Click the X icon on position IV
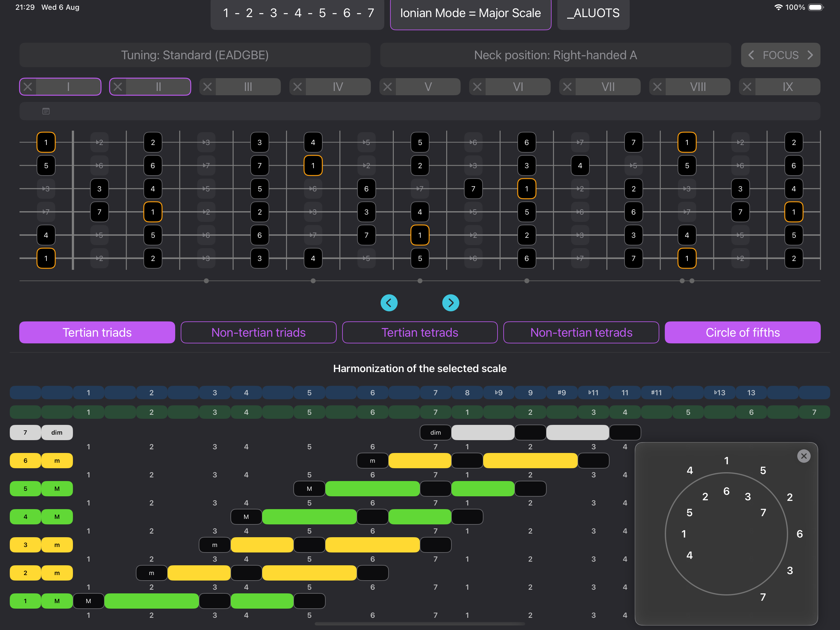840x630 pixels. point(297,87)
